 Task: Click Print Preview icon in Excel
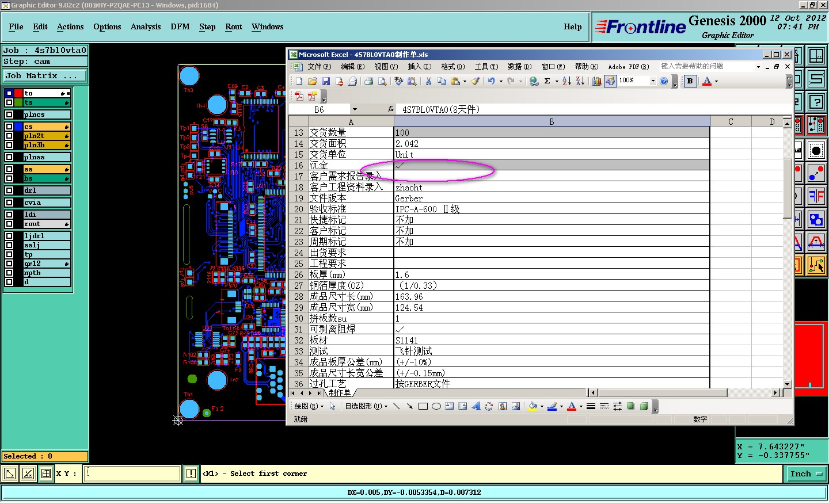(x=382, y=81)
